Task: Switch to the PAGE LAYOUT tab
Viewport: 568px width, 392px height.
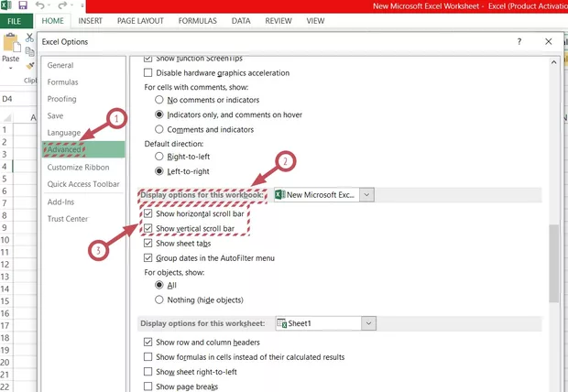Action: click(142, 20)
